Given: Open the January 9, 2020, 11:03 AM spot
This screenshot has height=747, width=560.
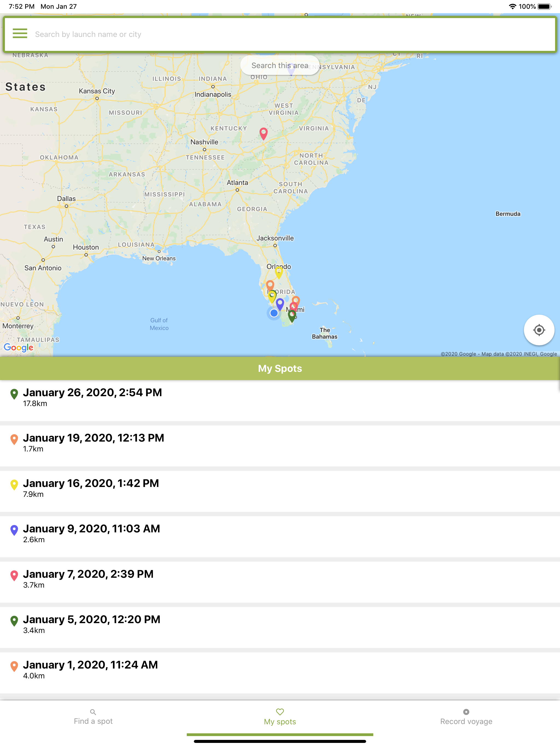Looking at the screenshot, I should [280, 537].
